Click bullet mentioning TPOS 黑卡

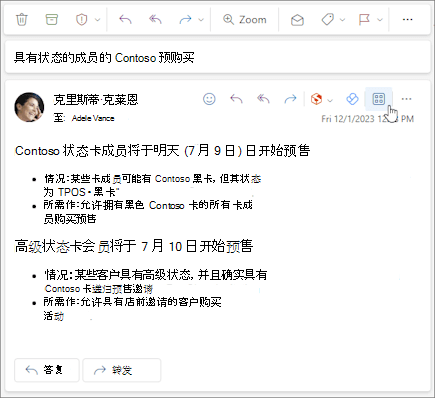(153, 185)
